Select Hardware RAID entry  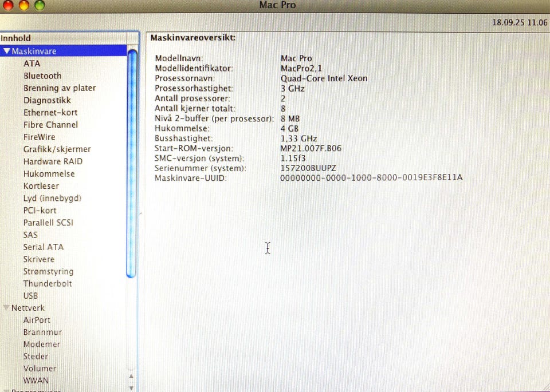point(53,161)
